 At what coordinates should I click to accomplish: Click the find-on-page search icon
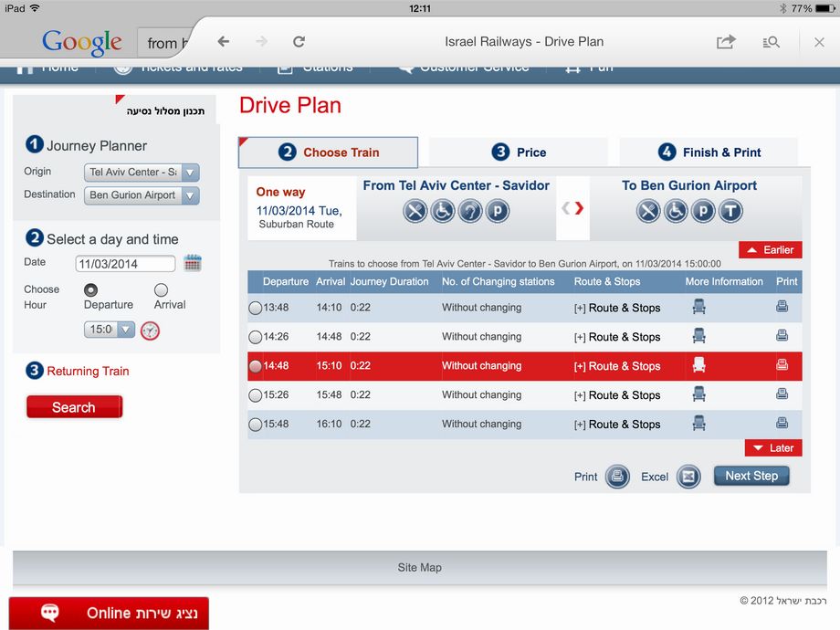point(771,42)
